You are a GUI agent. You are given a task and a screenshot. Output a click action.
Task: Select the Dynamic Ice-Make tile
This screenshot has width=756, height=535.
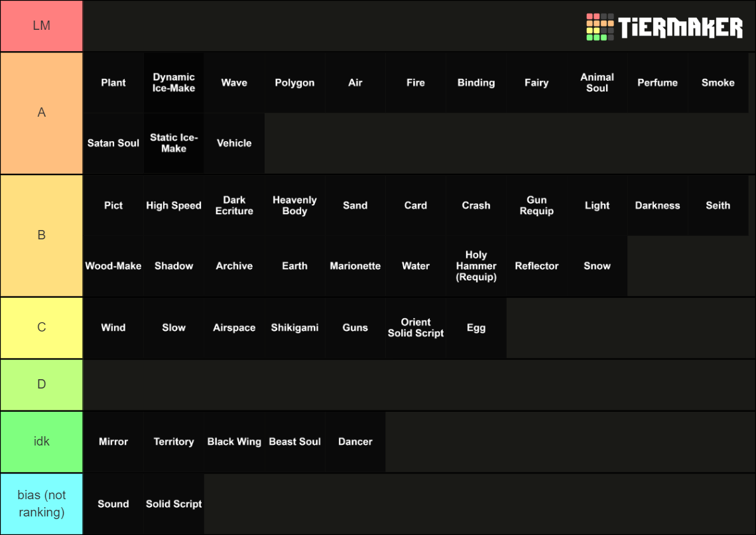tap(174, 82)
